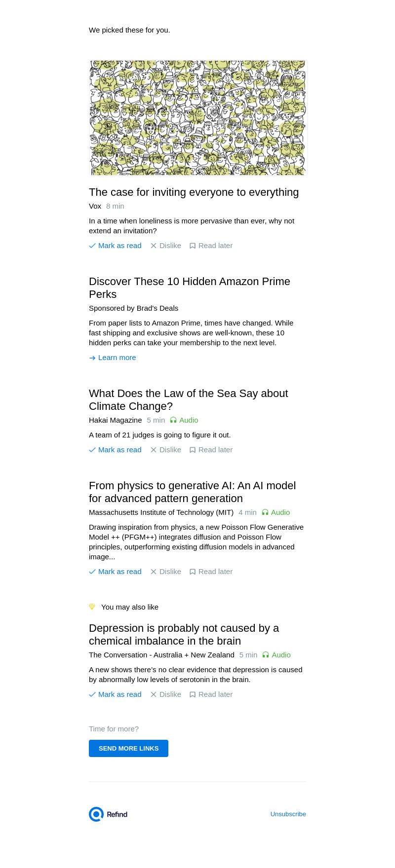The height and width of the screenshot is (868, 395).
Task: Click the Dislike X icon for Vox article
Action: pos(154,246)
